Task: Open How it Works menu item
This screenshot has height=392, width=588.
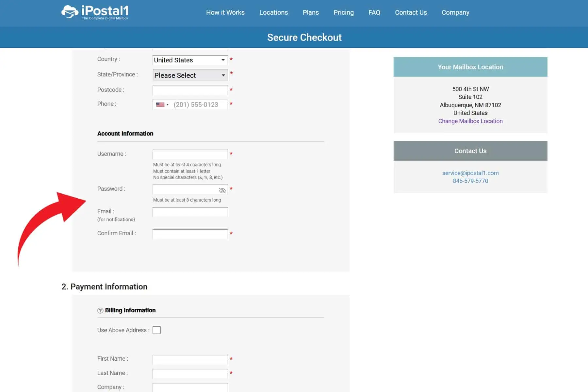Action: [225, 12]
